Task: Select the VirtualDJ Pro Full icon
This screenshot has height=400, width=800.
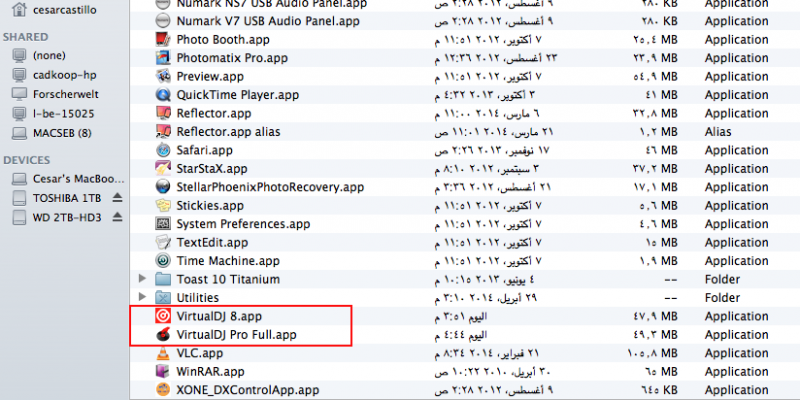Action: pyautogui.click(x=162, y=335)
